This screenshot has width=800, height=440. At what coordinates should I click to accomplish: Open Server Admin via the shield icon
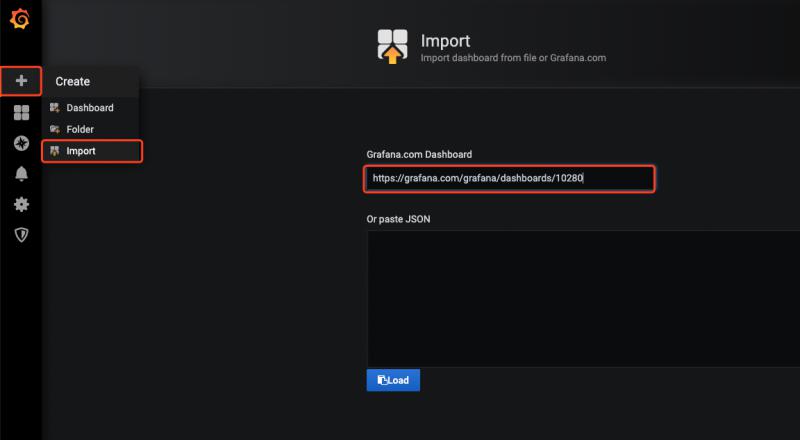21,234
